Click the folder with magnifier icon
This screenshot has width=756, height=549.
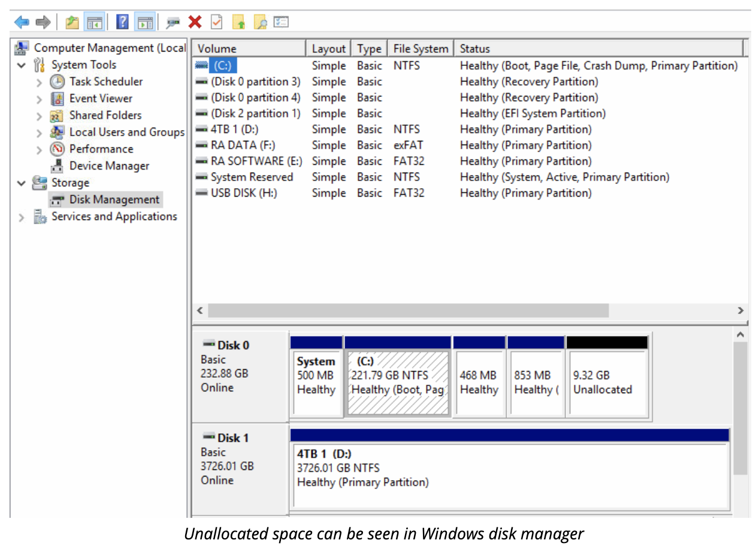point(260,23)
